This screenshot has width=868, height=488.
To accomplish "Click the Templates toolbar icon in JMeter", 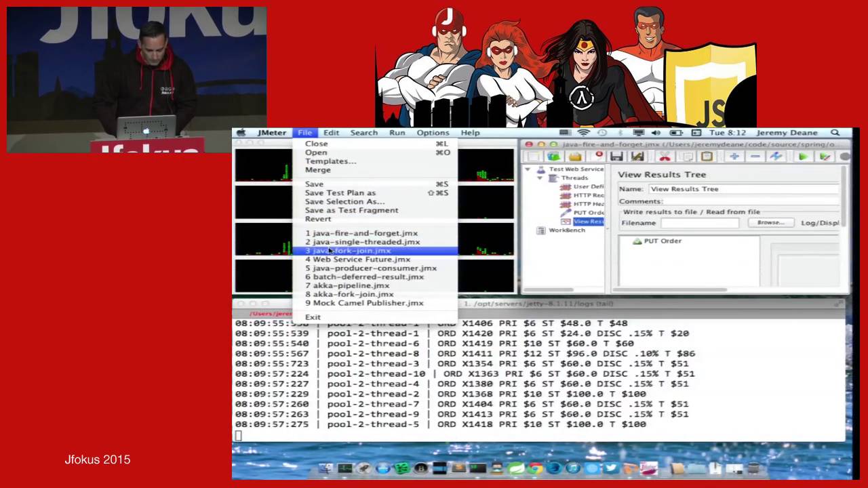I will point(554,157).
